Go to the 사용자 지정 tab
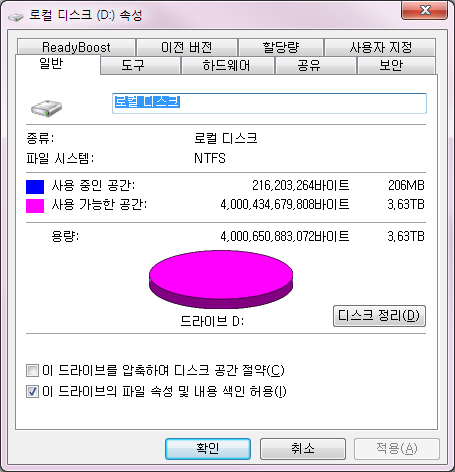 coord(380,47)
